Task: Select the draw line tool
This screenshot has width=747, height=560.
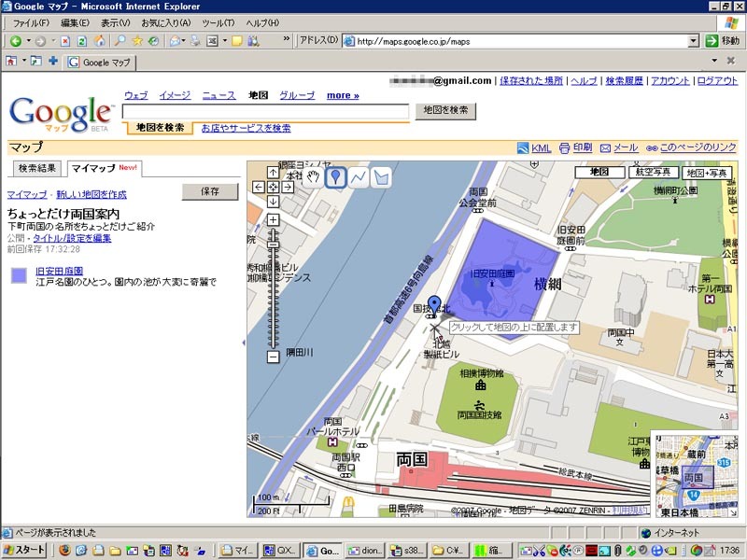Action: pyautogui.click(x=359, y=177)
